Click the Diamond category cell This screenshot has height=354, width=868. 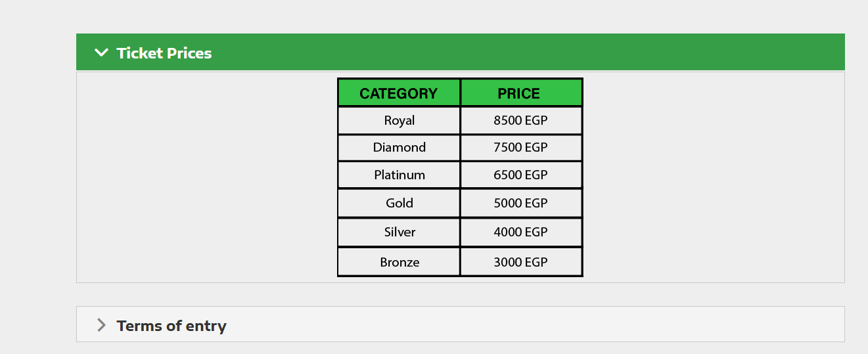399,148
